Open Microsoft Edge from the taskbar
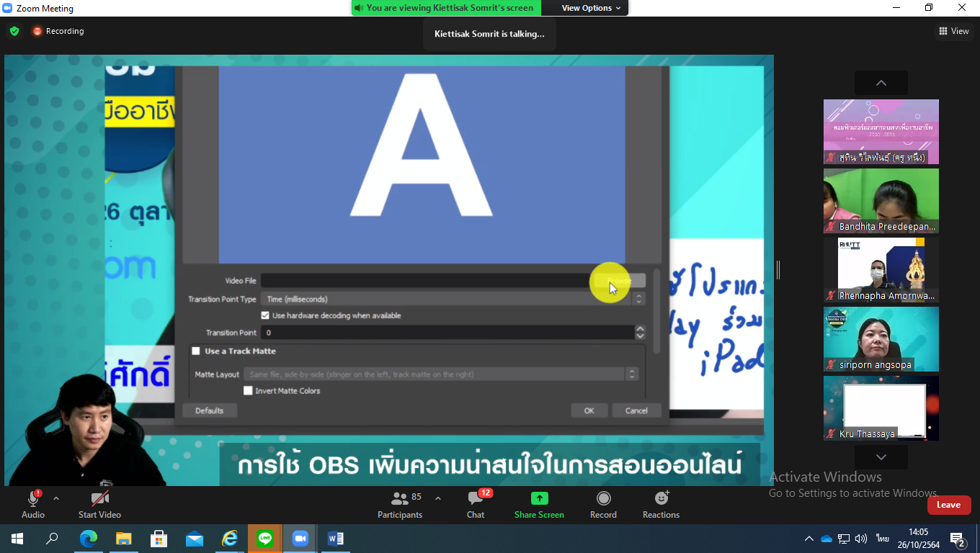The height and width of the screenshot is (553, 980). pyautogui.click(x=88, y=539)
